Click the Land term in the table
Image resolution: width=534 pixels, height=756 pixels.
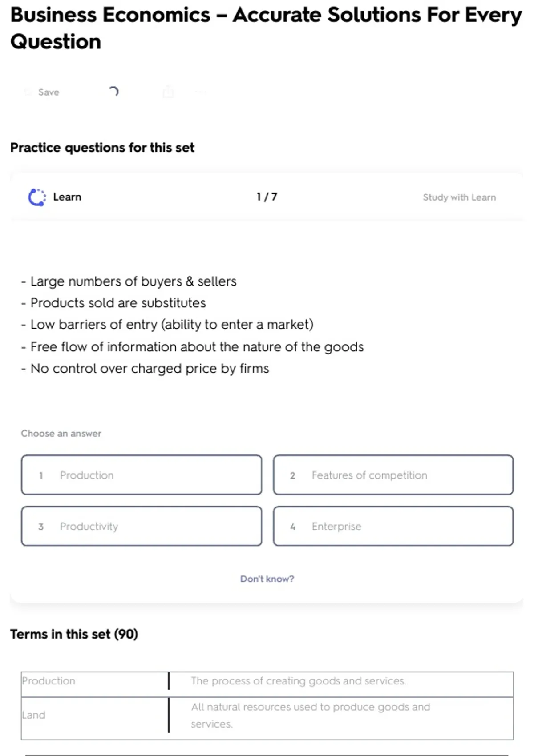34,715
